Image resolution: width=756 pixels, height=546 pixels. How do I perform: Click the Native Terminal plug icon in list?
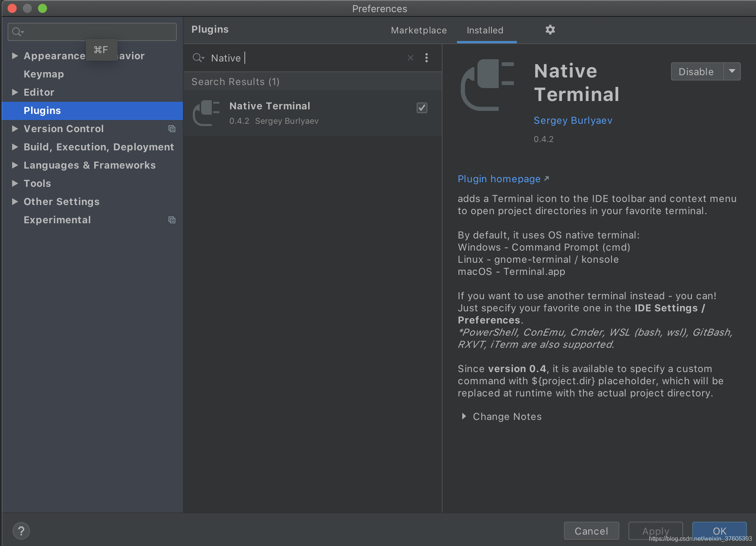coord(206,113)
